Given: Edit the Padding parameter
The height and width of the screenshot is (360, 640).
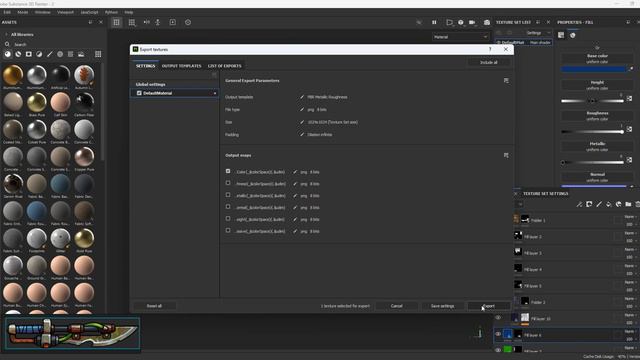Looking at the screenshot, I should (302, 134).
